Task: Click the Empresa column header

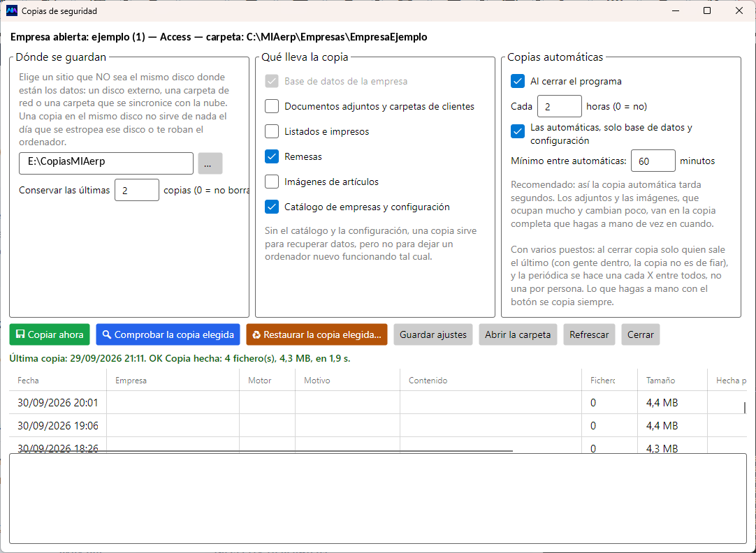Action: [x=173, y=380]
